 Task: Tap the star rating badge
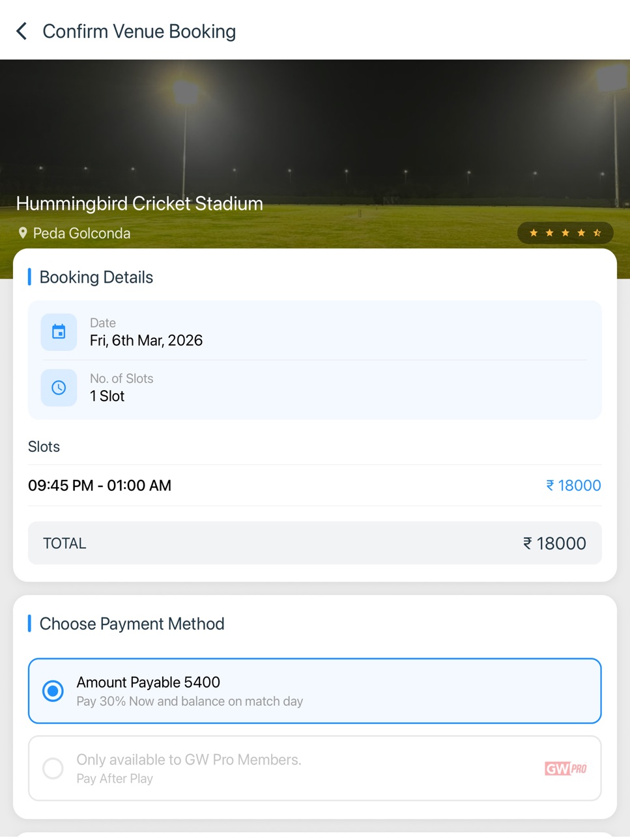(x=565, y=233)
